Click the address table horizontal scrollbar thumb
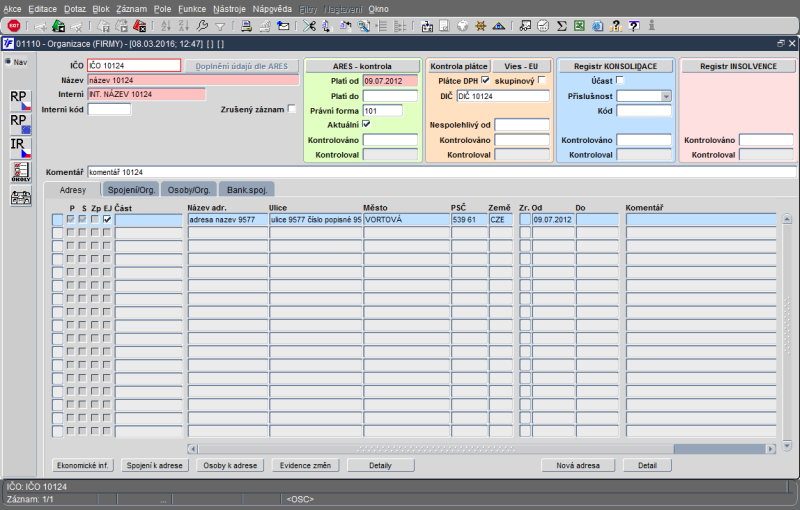Screen dimensions: 800x510 (436, 449)
